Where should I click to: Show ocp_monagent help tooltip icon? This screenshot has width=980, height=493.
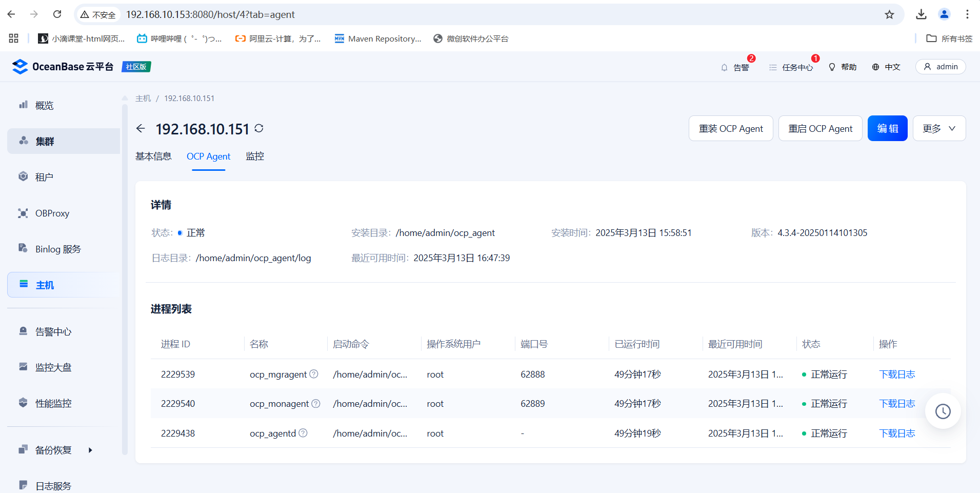click(x=316, y=404)
